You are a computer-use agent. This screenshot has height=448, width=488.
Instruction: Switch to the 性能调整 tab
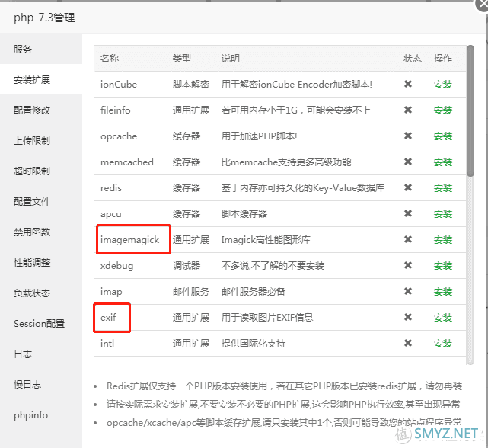[x=41, y=263]
